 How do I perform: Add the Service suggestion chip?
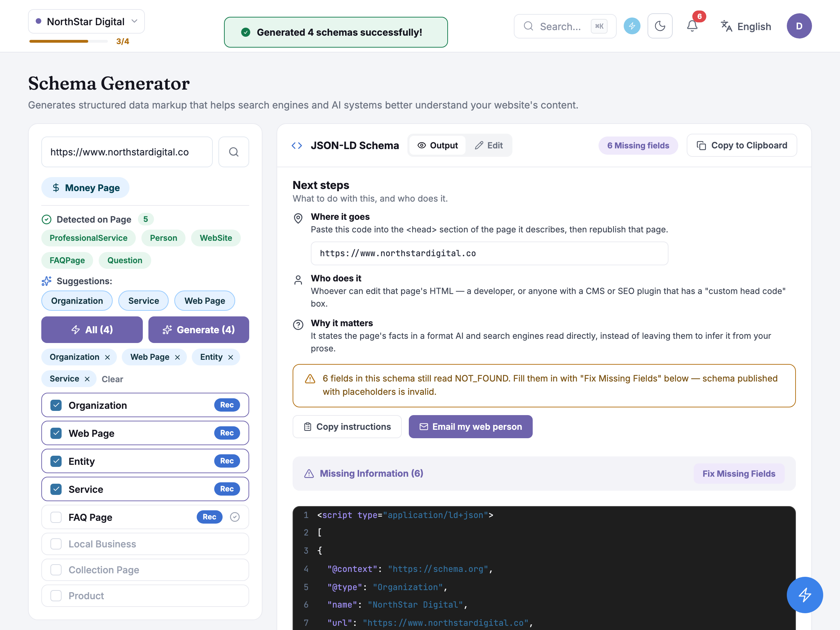pos(143,301)
